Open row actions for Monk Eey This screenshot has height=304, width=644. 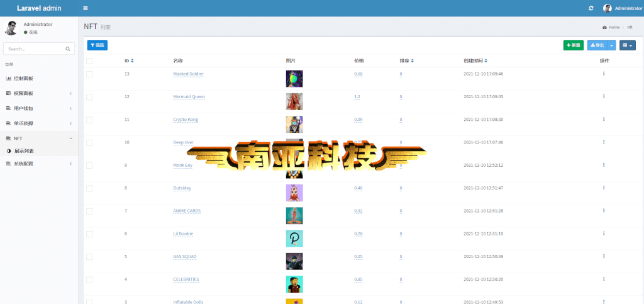(x=604, y=165)
